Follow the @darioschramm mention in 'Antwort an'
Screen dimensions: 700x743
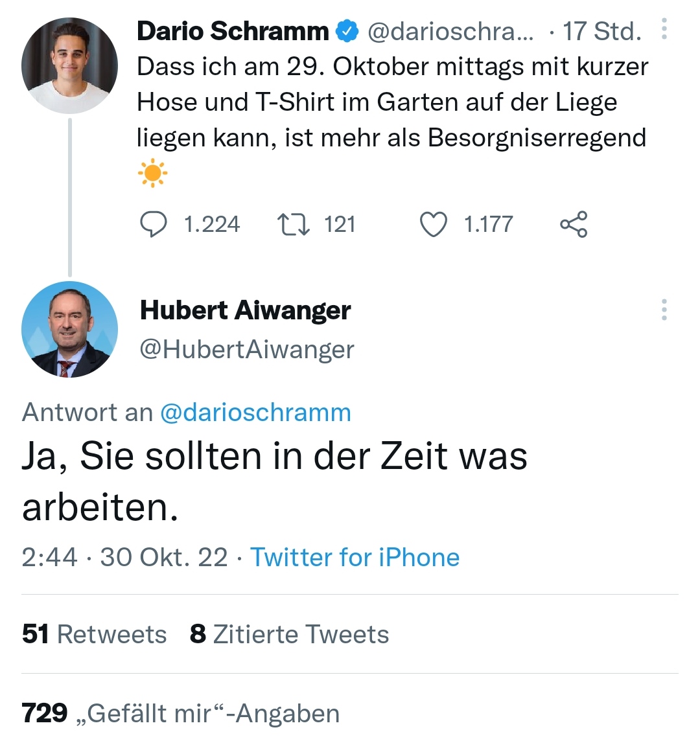(x=255, y=413)
